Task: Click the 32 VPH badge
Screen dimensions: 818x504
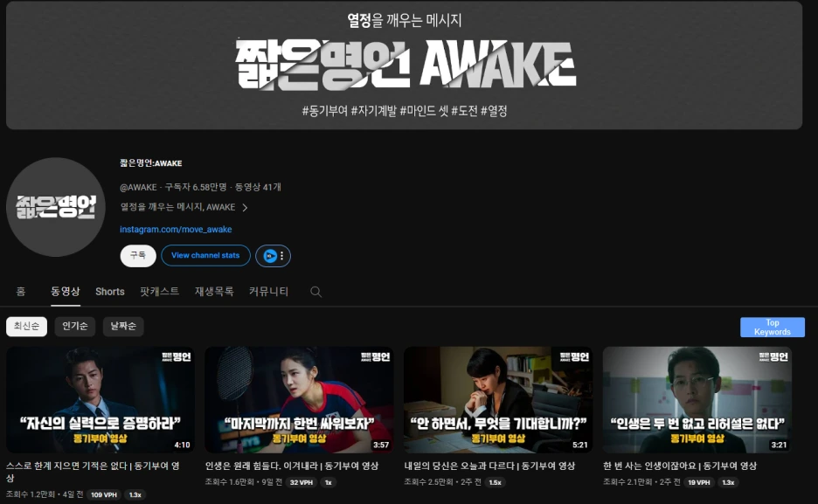Action: (301, 483)
